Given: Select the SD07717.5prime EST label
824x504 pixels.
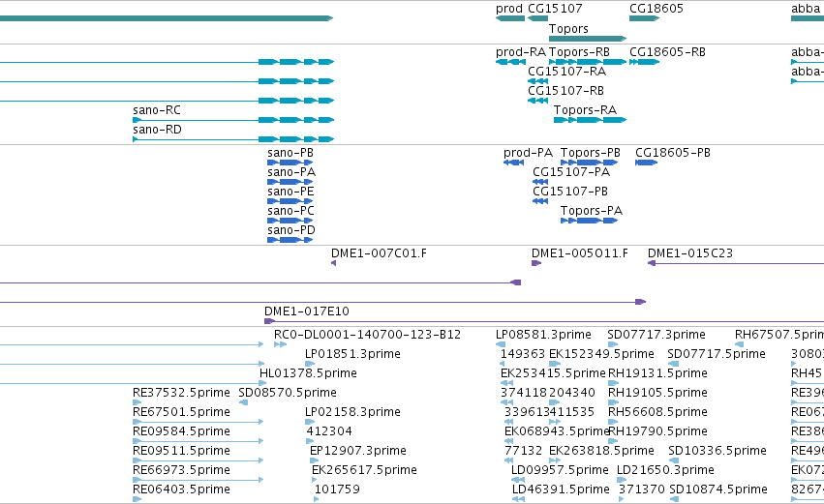Looking at the screenshot, I should [x=717, y=355].
